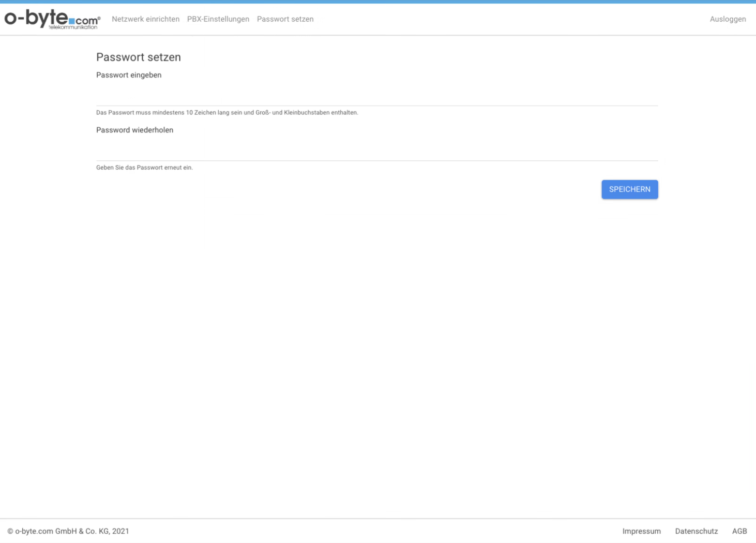Click the 10-character password requirement hint
This screenshot has width=756, height=543.
(226, 113)
